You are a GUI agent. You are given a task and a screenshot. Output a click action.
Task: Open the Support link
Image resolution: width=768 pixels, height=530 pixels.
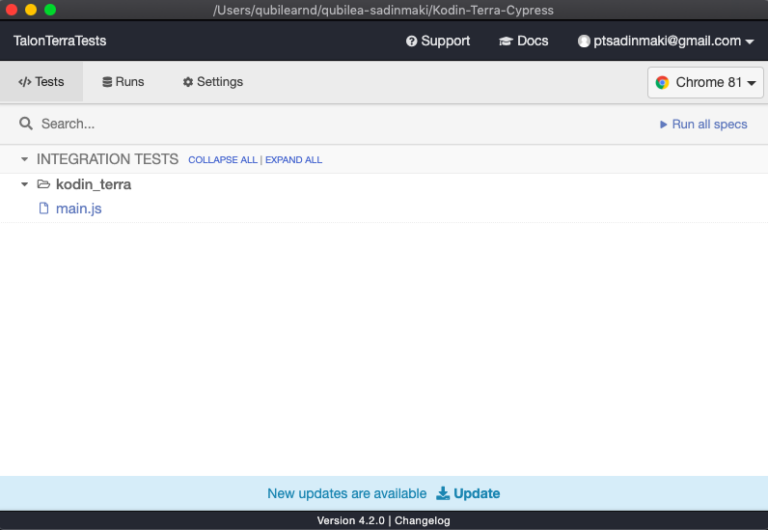(438, 41)
